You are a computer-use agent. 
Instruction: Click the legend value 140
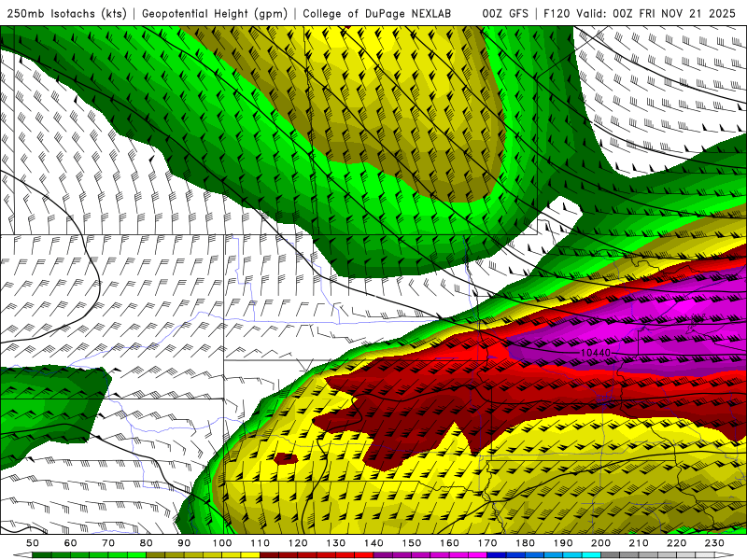pos(373,543)
